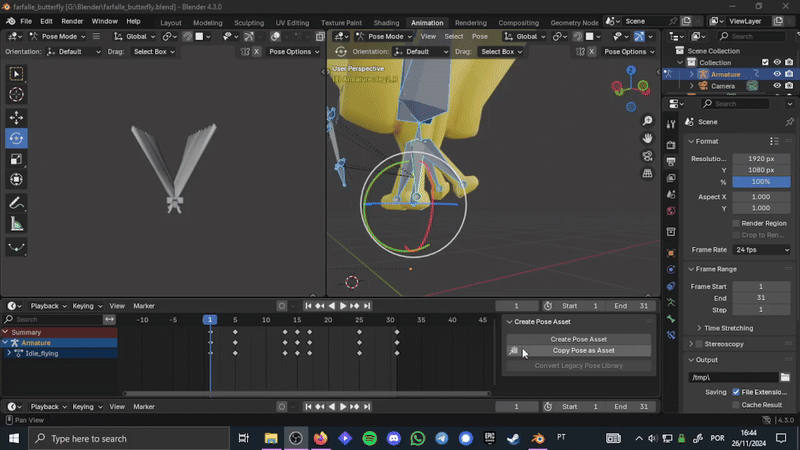
Task: Click the Frame Start value field
Action: point(761,286)
